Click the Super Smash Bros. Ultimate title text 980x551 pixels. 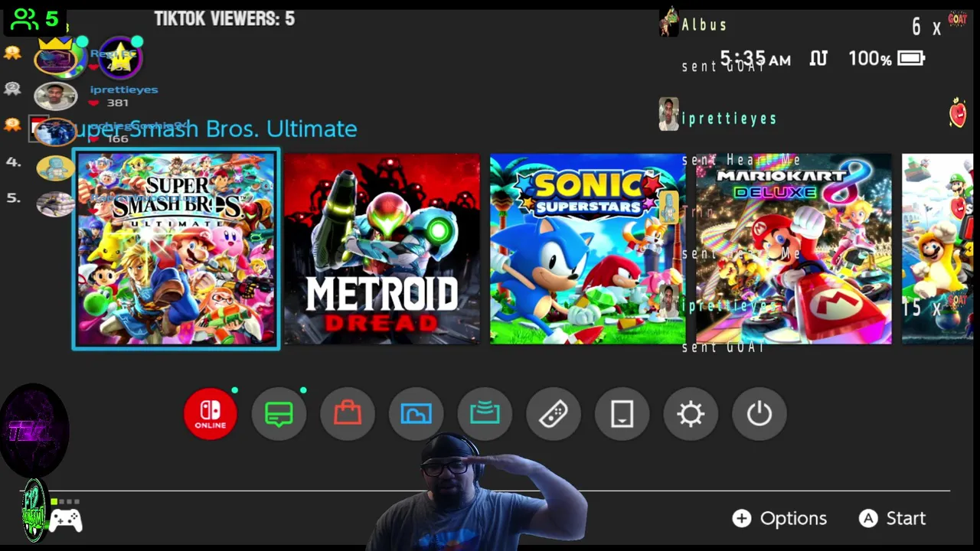[212, 129]
